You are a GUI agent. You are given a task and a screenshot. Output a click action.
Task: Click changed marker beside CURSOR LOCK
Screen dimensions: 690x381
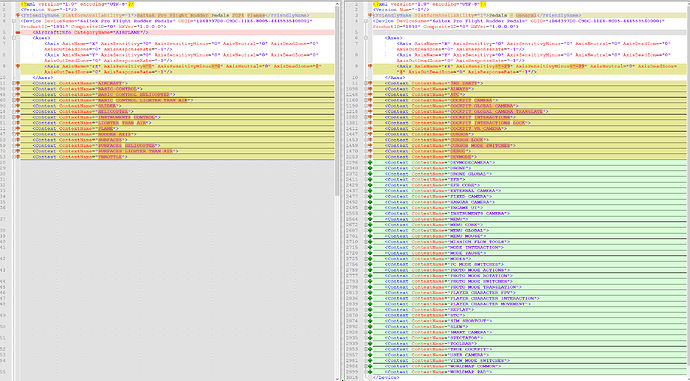click(x=370, y=140)
